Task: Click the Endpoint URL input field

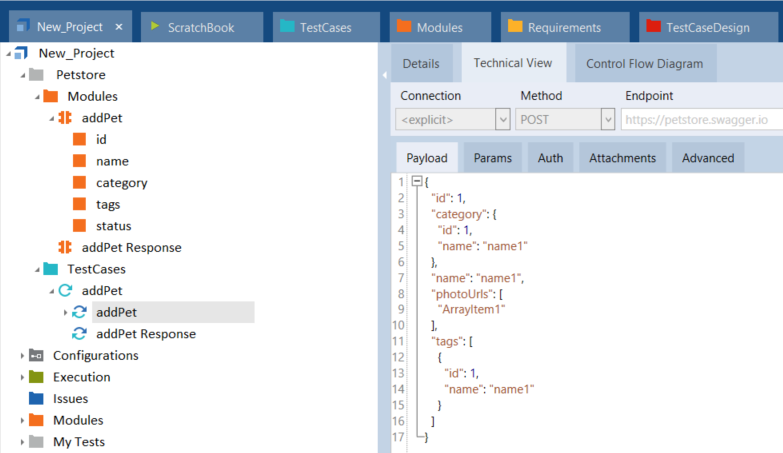Action: pos(700,120)
